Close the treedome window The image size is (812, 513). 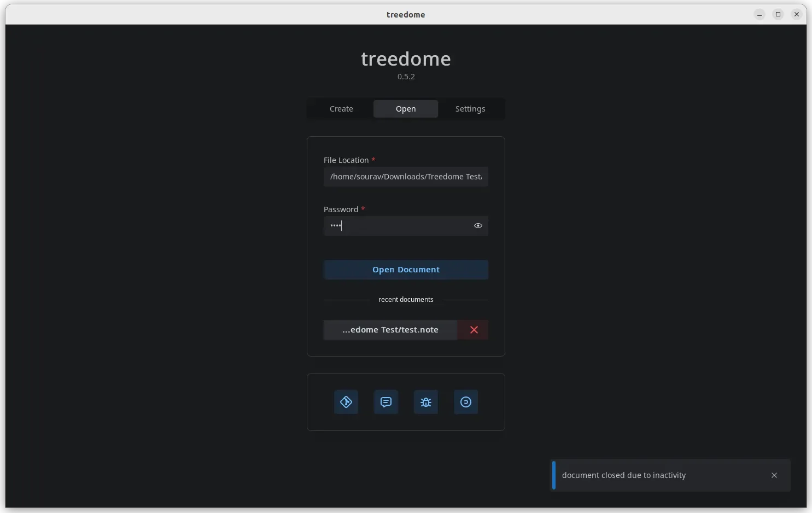(x=797, y=14)
